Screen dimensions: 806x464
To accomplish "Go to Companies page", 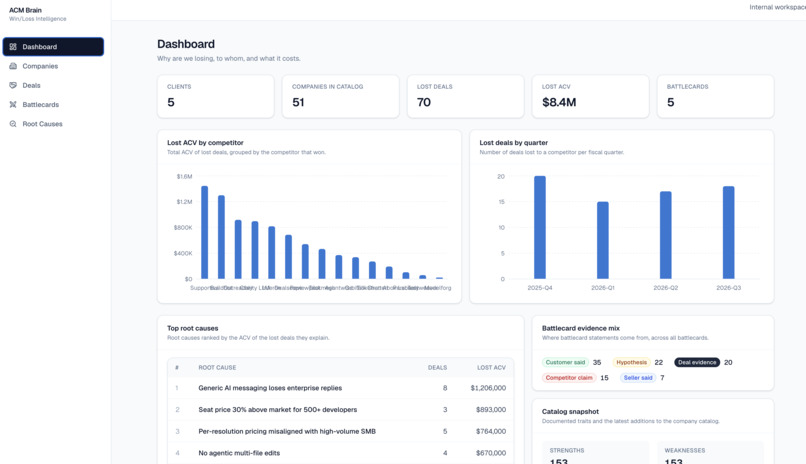I will pos(53,66).
